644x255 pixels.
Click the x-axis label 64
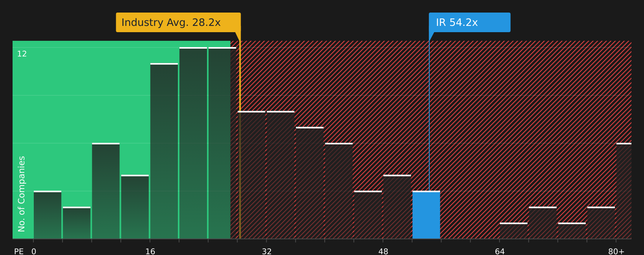tap(499, 251)
